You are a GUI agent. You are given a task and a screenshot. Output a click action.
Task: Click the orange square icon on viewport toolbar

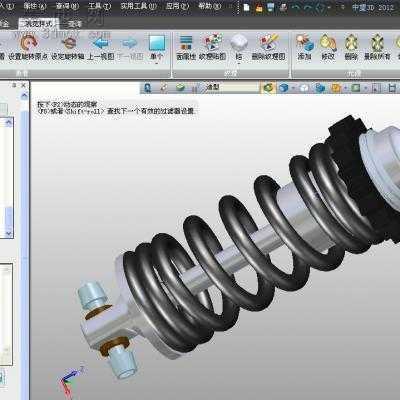pos(336,88)
